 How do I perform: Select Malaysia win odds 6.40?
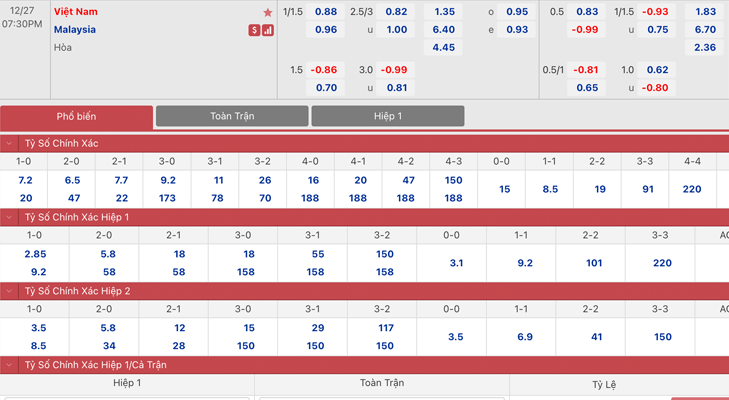click(444, 30)
